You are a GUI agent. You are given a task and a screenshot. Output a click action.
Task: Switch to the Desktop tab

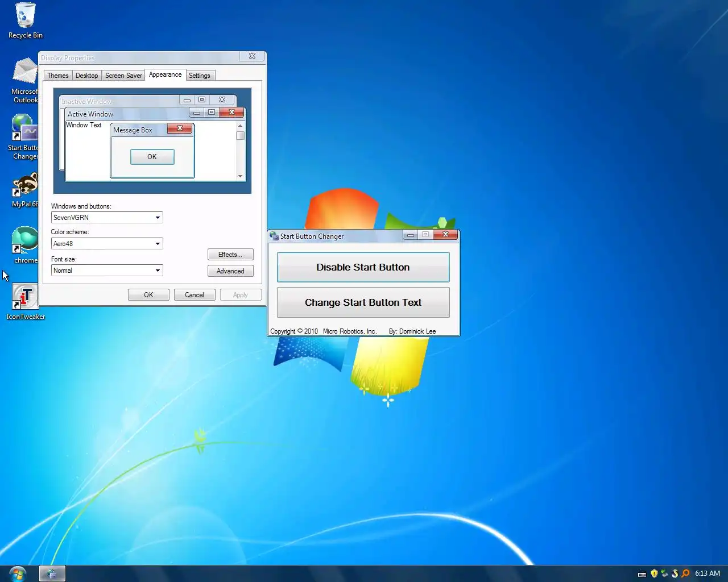86,76
